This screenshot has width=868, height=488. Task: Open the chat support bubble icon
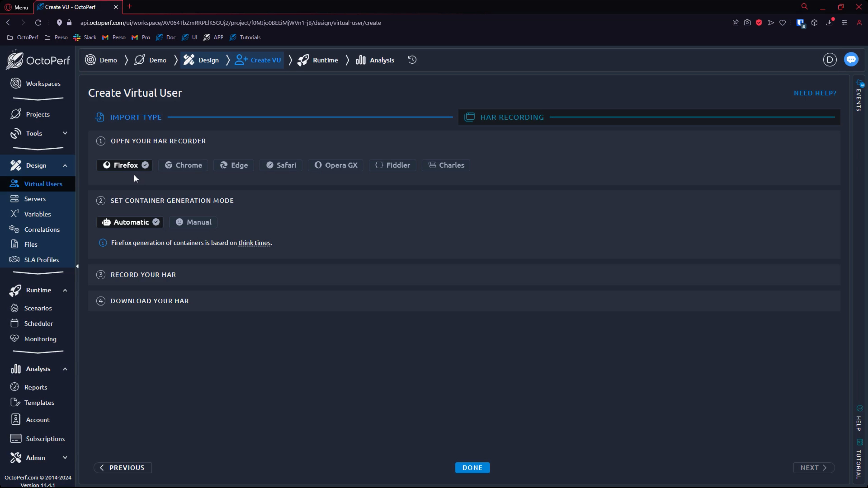(x=851, y=60)
